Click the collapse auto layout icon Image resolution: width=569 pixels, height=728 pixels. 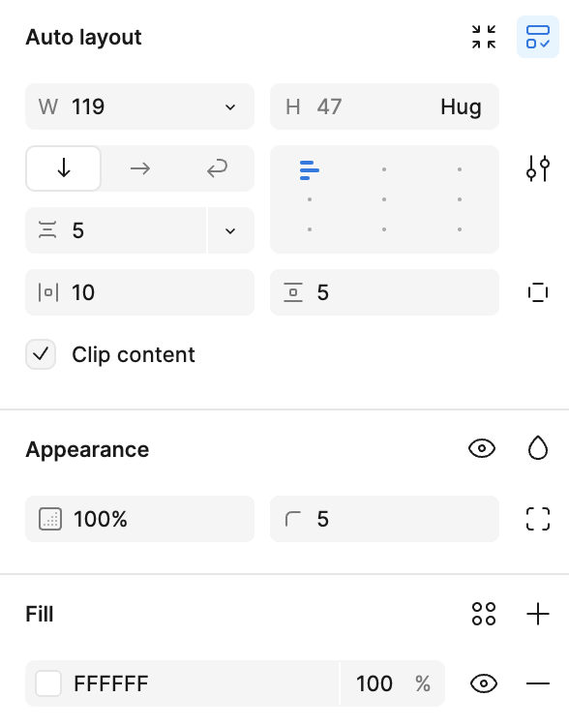click(x=484, y=37)
